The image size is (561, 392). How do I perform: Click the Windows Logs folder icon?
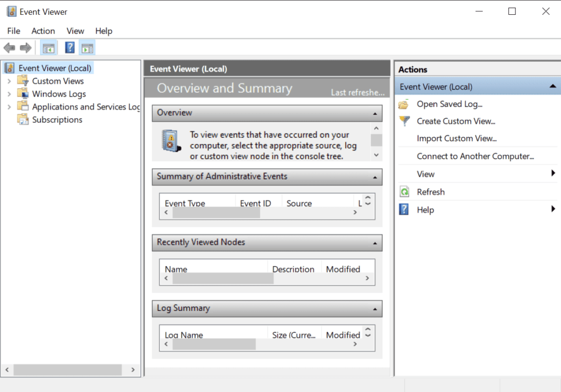pyautogui.click(x=23, y=93)
